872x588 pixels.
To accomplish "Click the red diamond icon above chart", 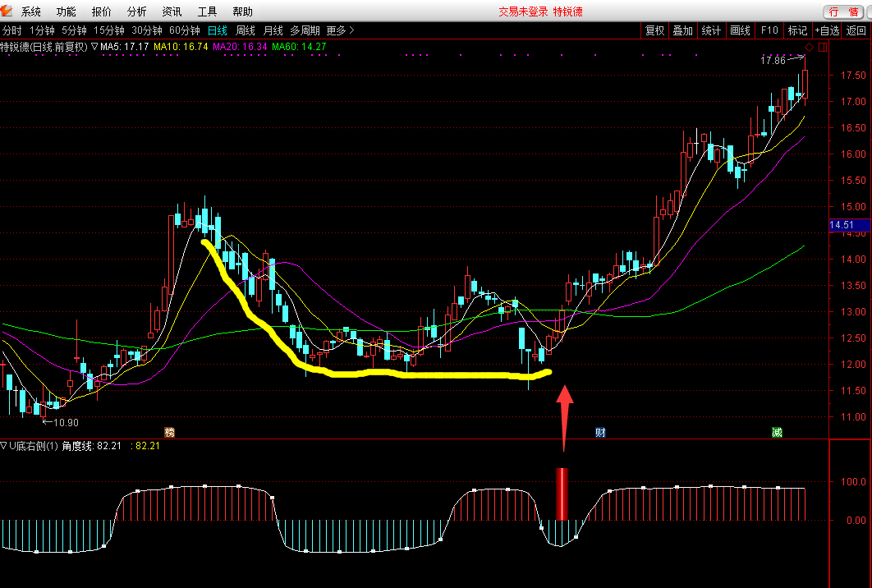I will pos(810,48).
